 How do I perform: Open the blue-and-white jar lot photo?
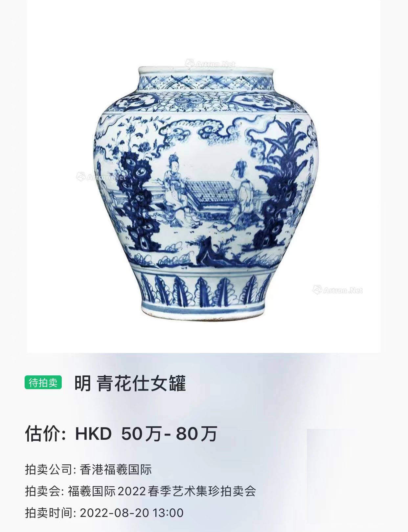click(x=204, y=176)
